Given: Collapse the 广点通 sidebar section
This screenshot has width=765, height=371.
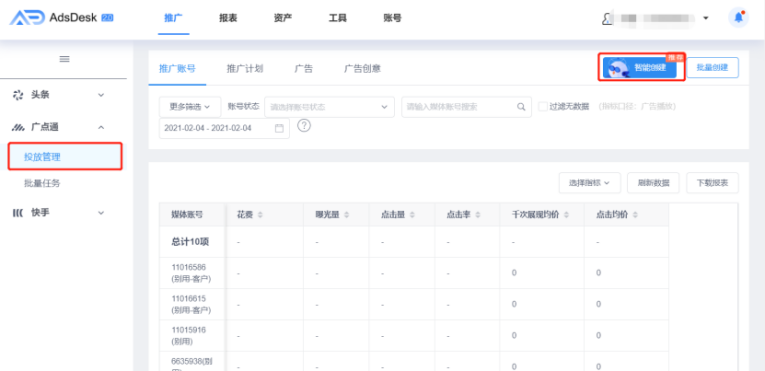Looking at the screenshot, I should tap(101, 127).
